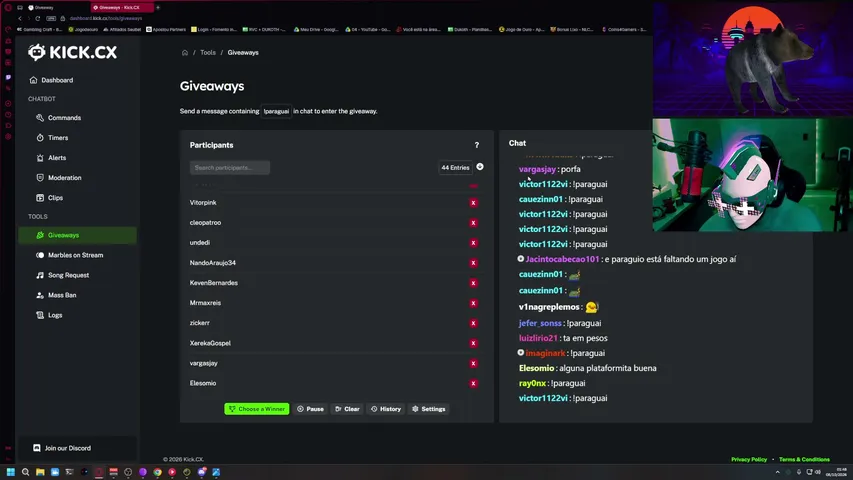Click the Tools breadcrumb link
The image size is (853, 480).
point(208,53)
